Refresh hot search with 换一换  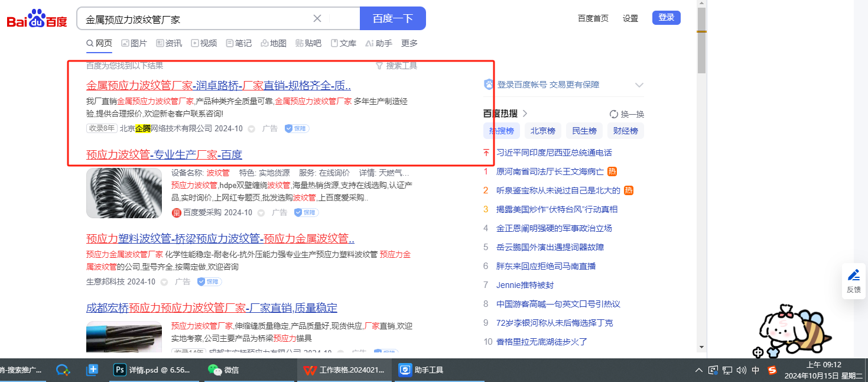tap(626, 114)
